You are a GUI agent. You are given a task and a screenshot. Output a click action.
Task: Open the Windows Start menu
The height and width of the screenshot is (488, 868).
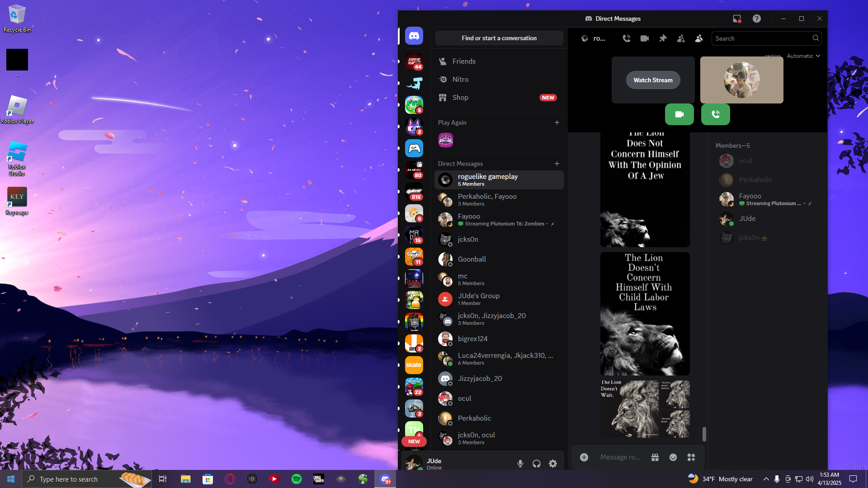click(11, 479)
